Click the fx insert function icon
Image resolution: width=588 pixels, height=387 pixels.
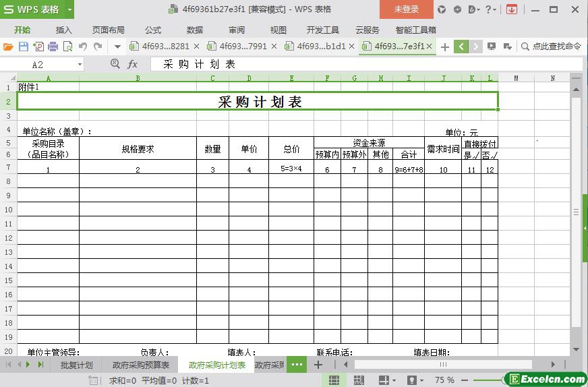132,65
